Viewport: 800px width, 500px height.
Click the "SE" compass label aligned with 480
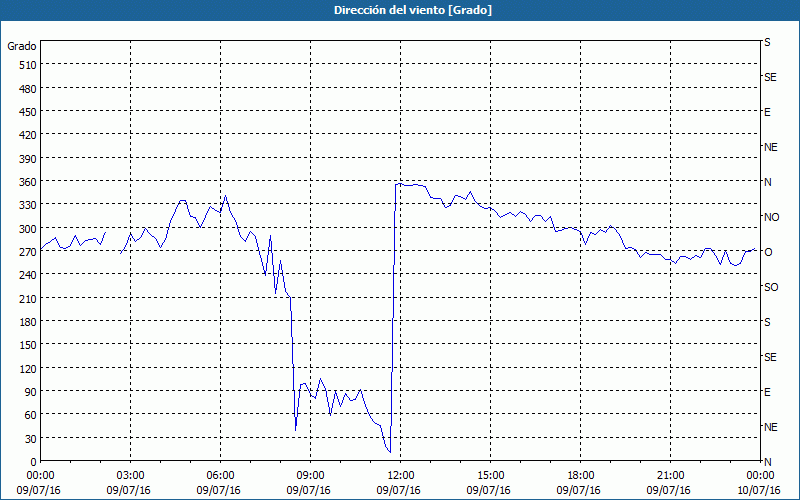point(770,77)
